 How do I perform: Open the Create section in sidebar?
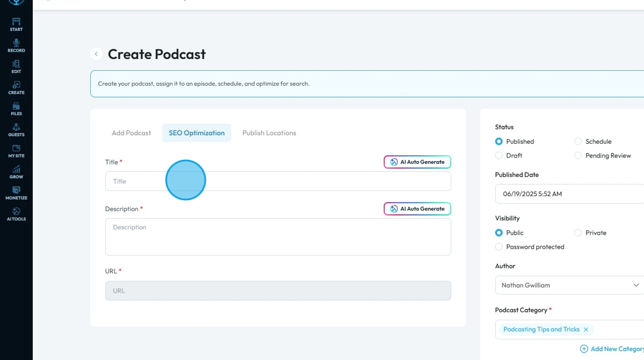pyautogui.click(x=16, y=87)
